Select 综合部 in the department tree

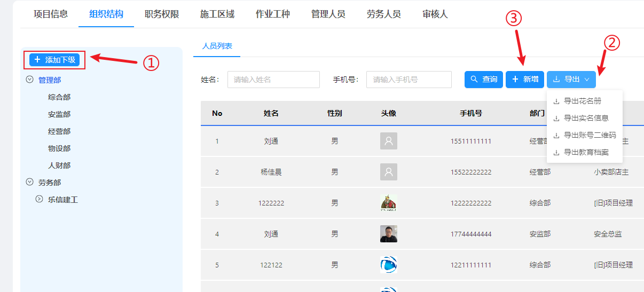coord(59,97)
